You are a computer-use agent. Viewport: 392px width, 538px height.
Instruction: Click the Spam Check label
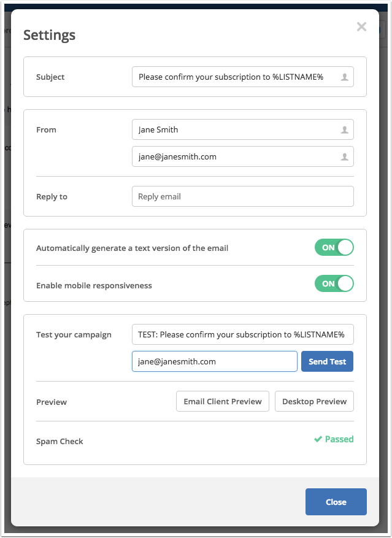click(60, 441)
